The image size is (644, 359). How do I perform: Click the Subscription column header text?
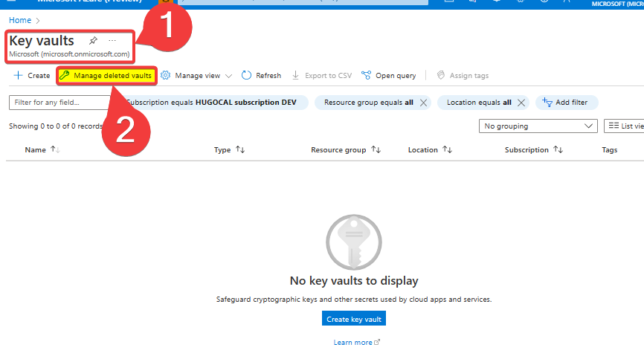coord(527,149)
